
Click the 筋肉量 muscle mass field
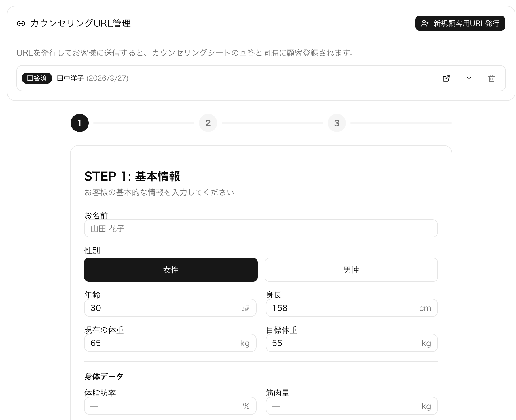pyautogui.click(x=343, y=406)
